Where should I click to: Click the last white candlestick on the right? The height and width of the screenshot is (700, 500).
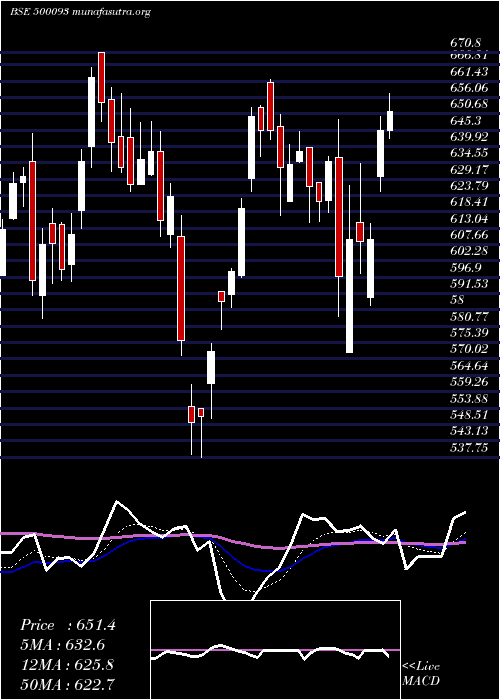tap(390, 121)
